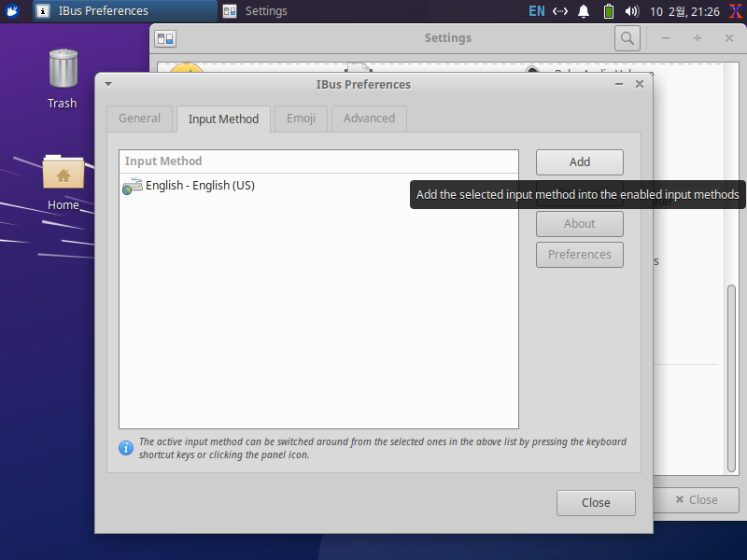Image resolution: width=747 pixels, height=560 pixels.
Task: Click Close button in Settings window
Action: coord(696,500)
